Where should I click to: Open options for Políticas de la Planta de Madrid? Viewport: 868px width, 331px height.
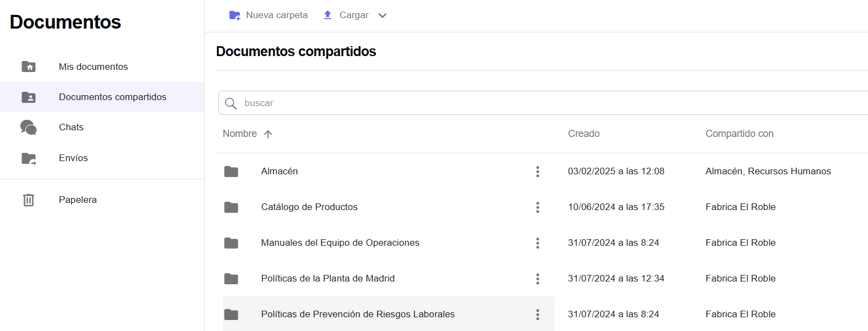point(537,279)
